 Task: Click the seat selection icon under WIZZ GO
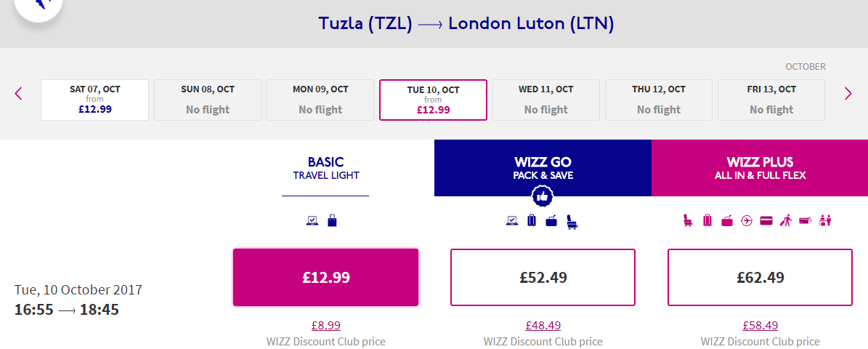click(572, 222)
